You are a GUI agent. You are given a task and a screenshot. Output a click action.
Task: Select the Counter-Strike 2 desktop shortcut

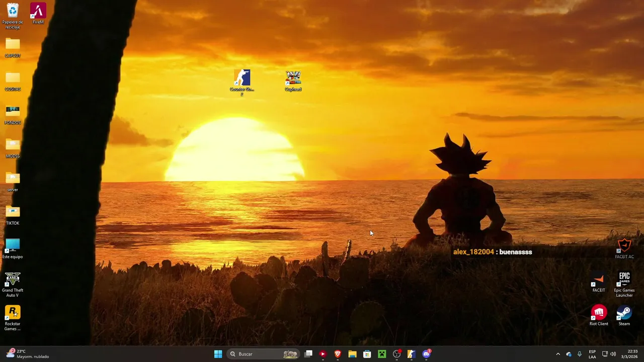(242, 83)
